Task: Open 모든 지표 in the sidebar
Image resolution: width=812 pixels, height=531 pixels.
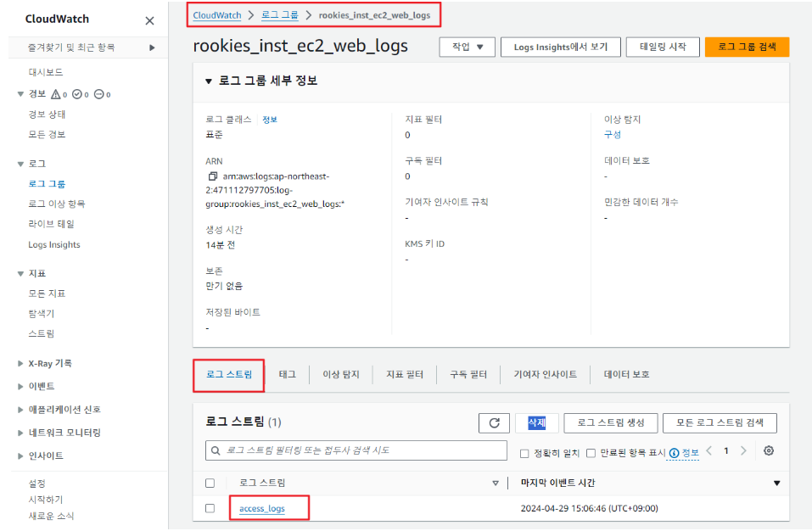Action: click(47, 294)
